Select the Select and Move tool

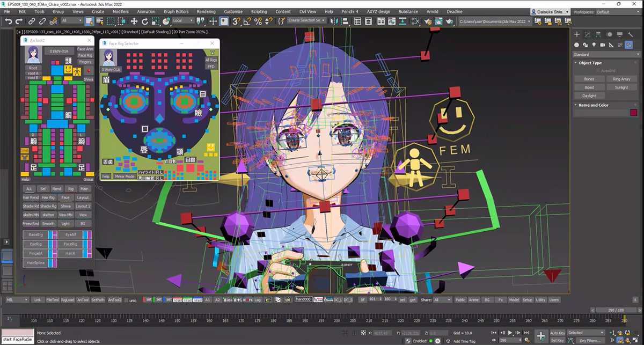(x=134, y=22)
